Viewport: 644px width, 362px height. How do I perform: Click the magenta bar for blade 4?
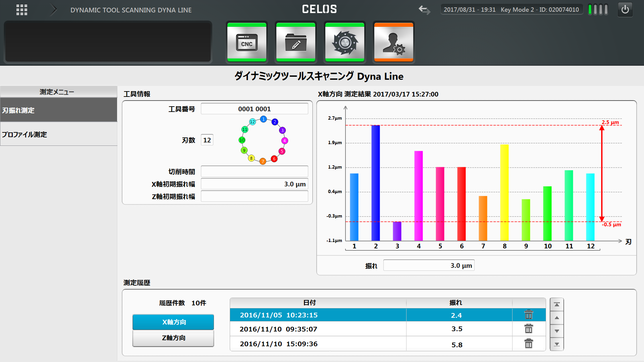(419, 196)
